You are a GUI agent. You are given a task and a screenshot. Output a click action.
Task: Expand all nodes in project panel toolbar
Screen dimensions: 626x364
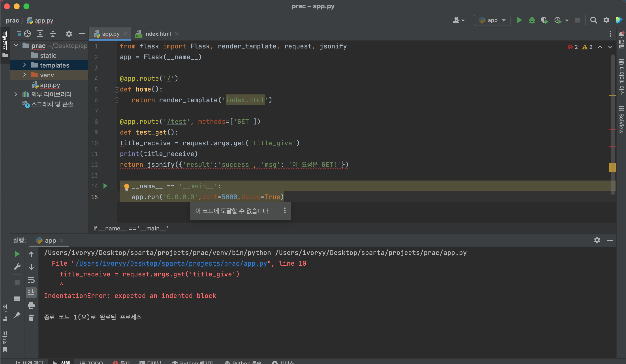40,34
